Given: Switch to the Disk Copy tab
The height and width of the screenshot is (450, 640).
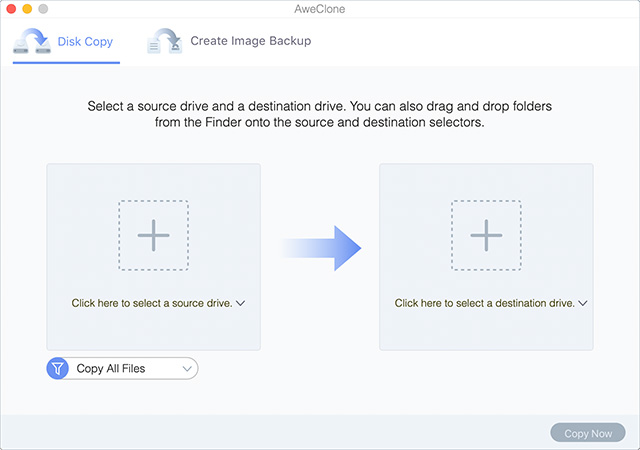Looking at the screenshot, I should 66,42.
